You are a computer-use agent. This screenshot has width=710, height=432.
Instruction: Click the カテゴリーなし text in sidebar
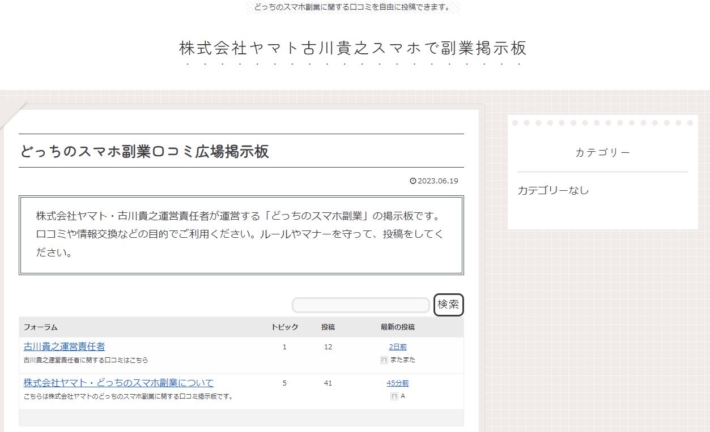(553, 191)
